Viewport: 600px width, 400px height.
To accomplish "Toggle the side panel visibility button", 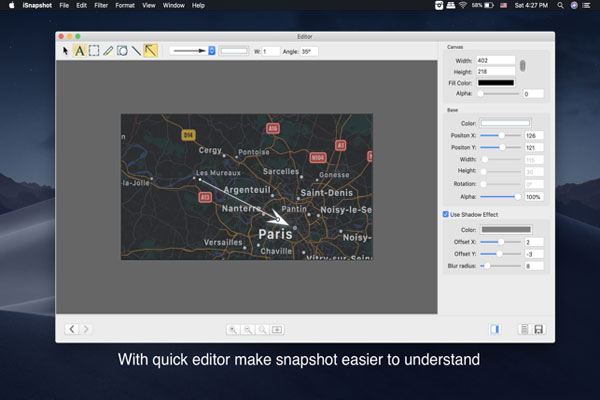I will click(495, 329).
